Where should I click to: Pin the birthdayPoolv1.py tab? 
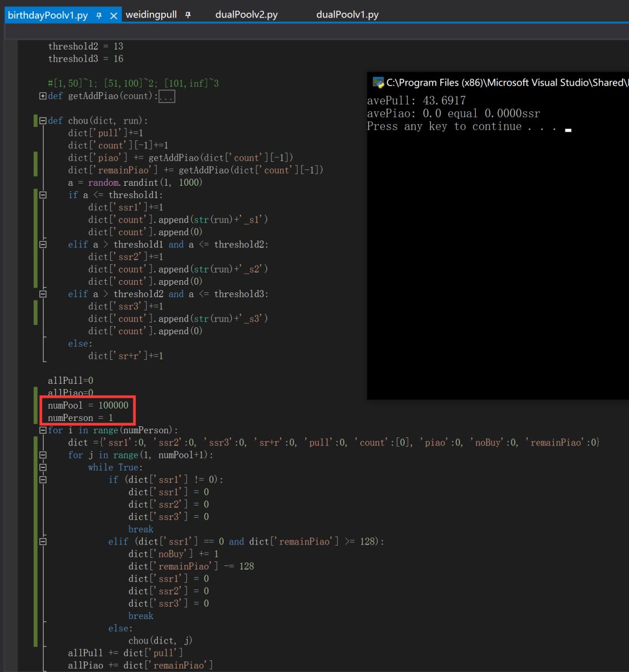point(99,15)
